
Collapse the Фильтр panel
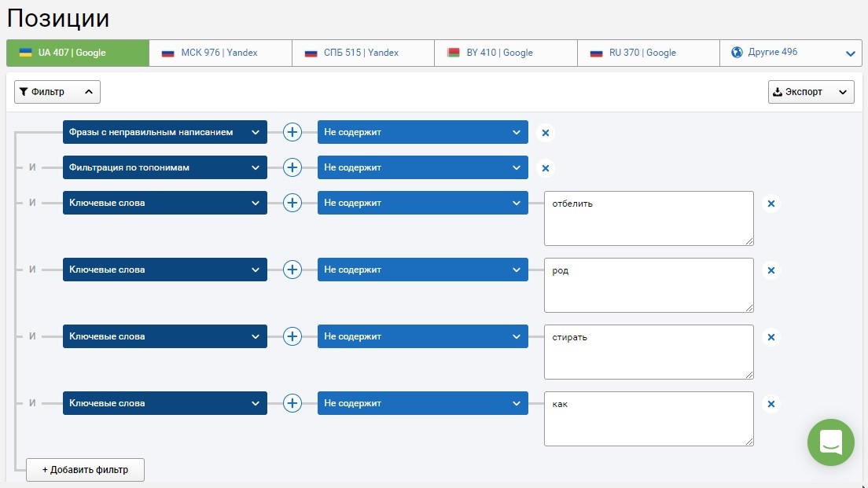click(57, 92)
